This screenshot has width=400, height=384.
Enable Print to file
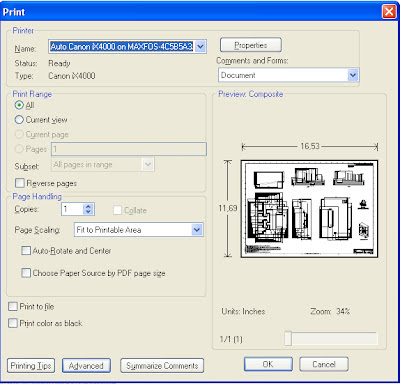pos(13,306)
